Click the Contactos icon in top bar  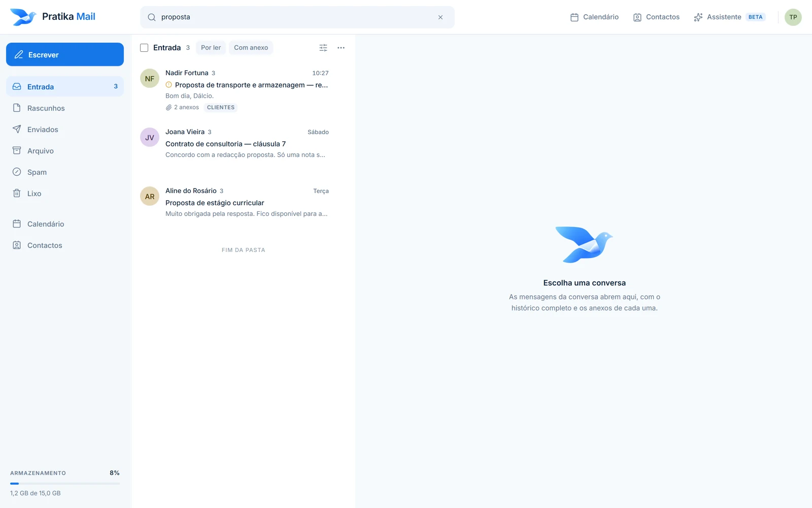click(637, 17)
